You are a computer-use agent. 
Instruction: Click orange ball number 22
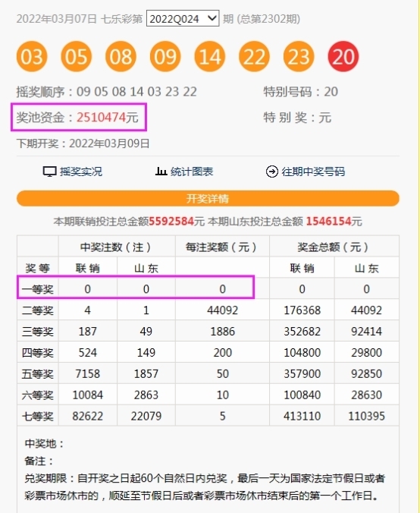click(x=254, y=56)
